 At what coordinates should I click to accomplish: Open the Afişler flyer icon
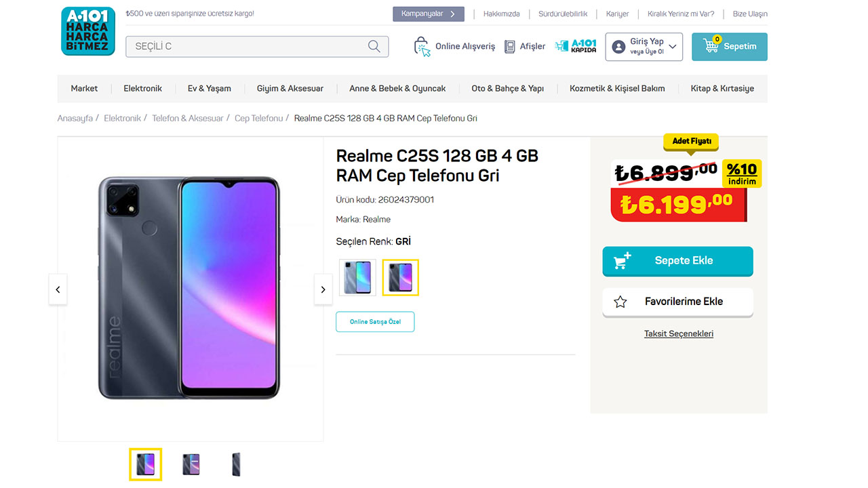coord(510,47)
